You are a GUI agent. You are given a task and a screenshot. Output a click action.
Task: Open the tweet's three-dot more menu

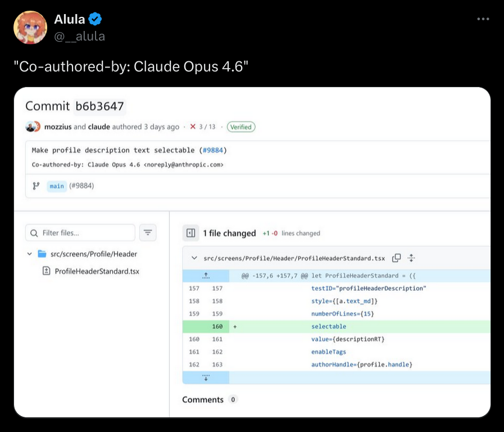[x=483, y=19]
